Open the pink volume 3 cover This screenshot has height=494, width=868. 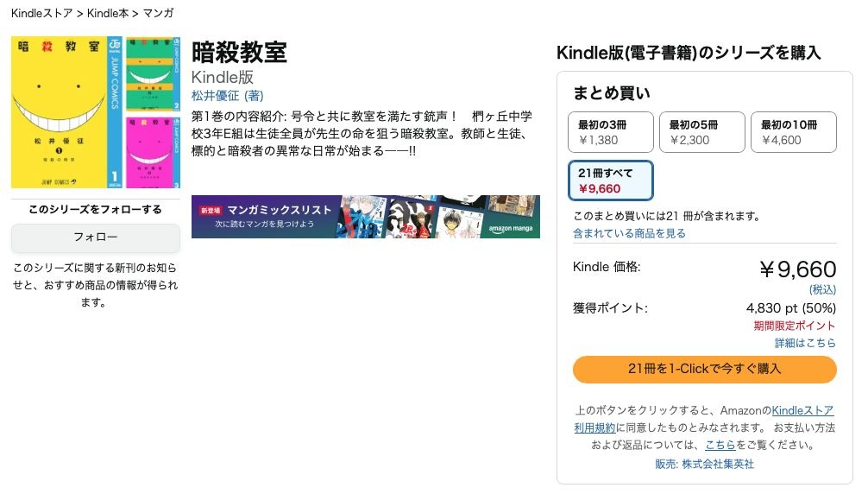click(154, 152)
